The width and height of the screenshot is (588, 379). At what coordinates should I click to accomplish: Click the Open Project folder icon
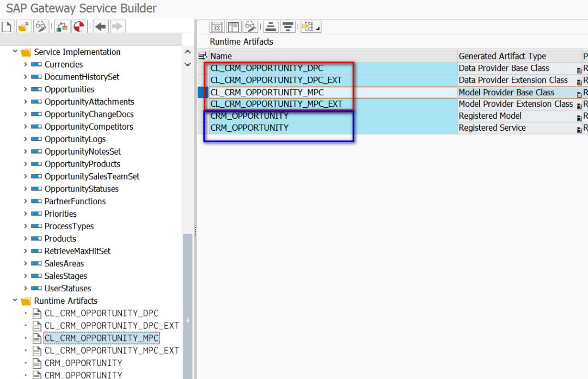(23, 27)
